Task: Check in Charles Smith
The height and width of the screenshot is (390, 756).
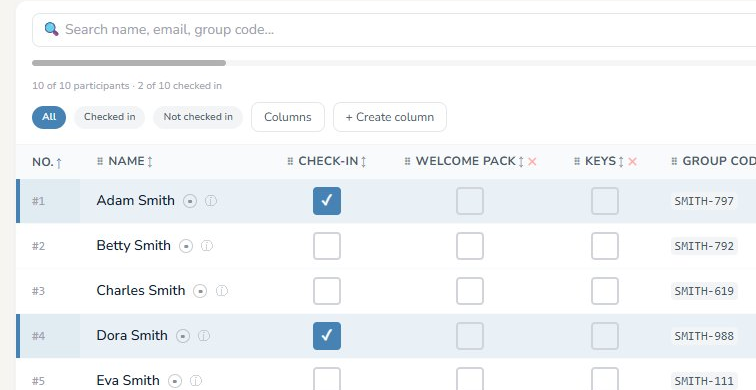Action: point(327,291)
